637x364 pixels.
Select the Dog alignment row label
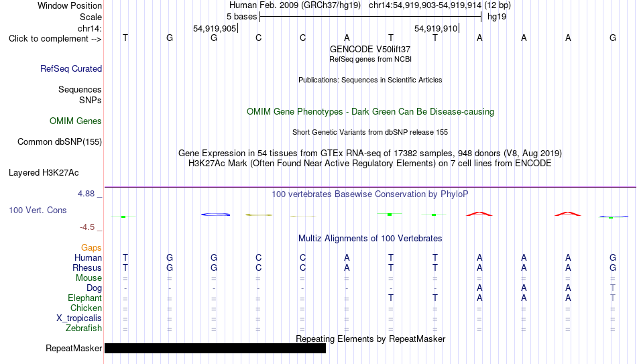click(95, 288)
